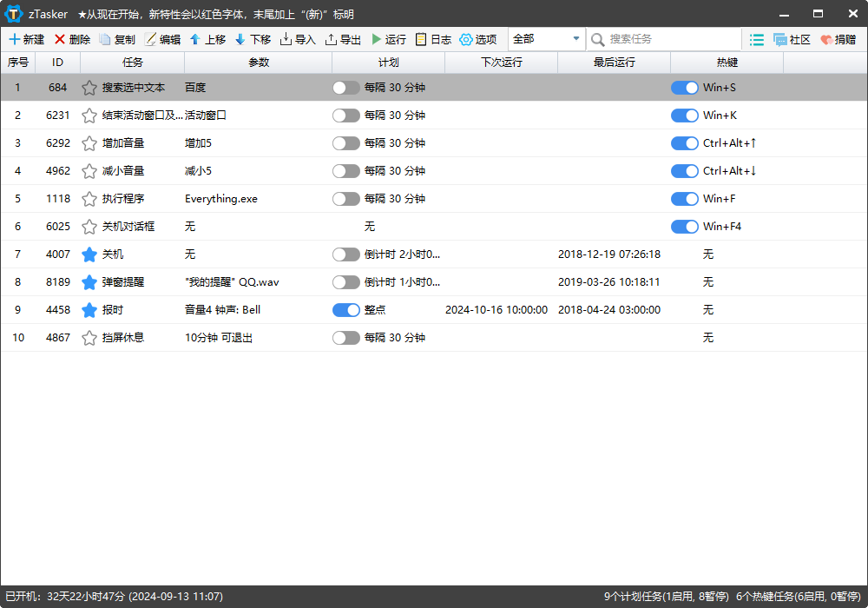
Task: Turn off the 整点 toggle for 报时
Action: pyautogui.click(x=345, y=309)
